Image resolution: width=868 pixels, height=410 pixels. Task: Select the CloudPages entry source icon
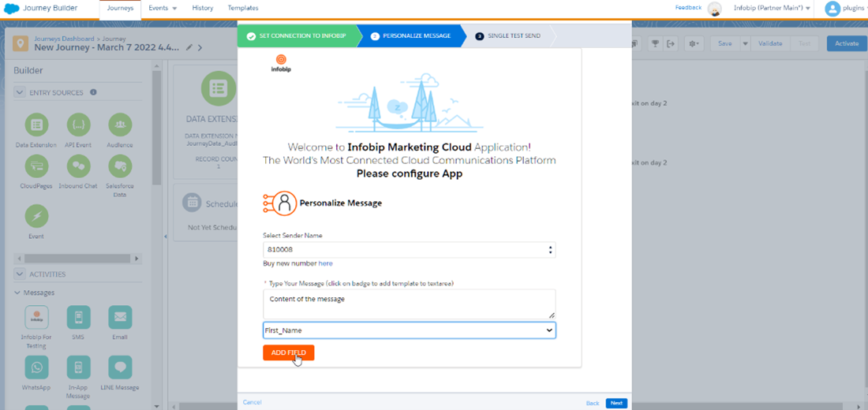tap(36, 166)
